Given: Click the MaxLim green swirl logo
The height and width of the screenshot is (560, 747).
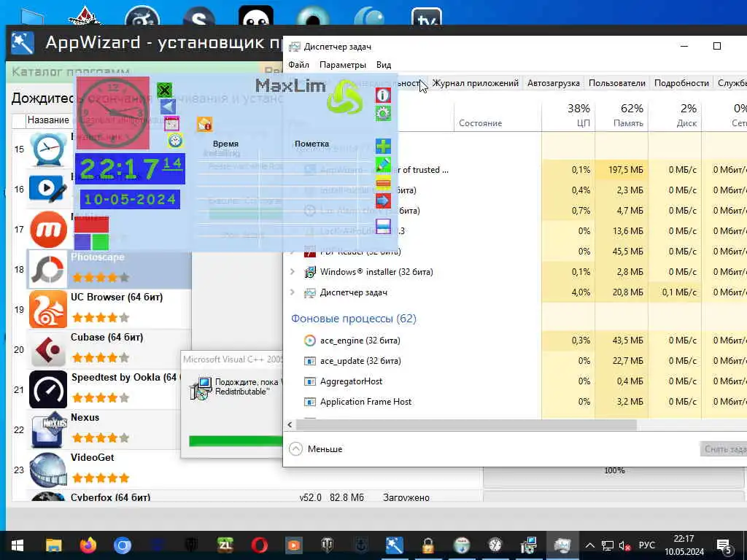Looking at the screenshot, I should pos(345,97).
